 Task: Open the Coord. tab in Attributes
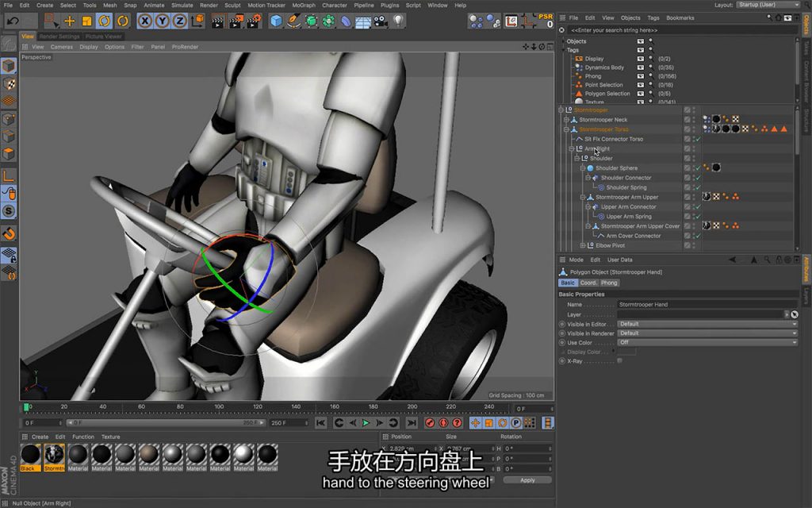[588, 283]
